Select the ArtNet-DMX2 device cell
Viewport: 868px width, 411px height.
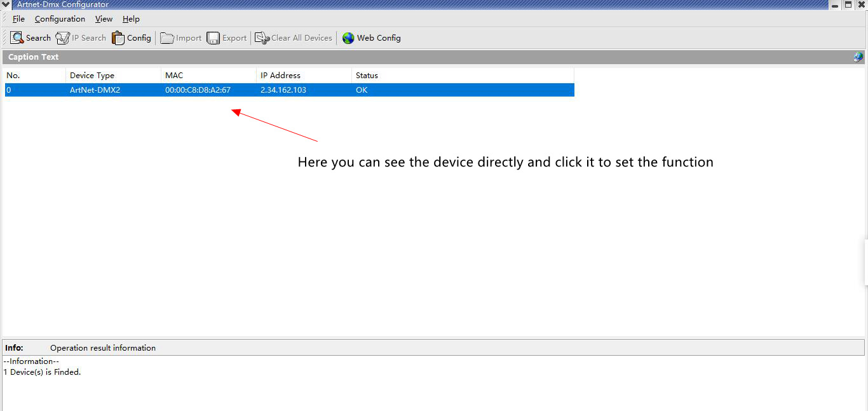[x=95, y=90]
